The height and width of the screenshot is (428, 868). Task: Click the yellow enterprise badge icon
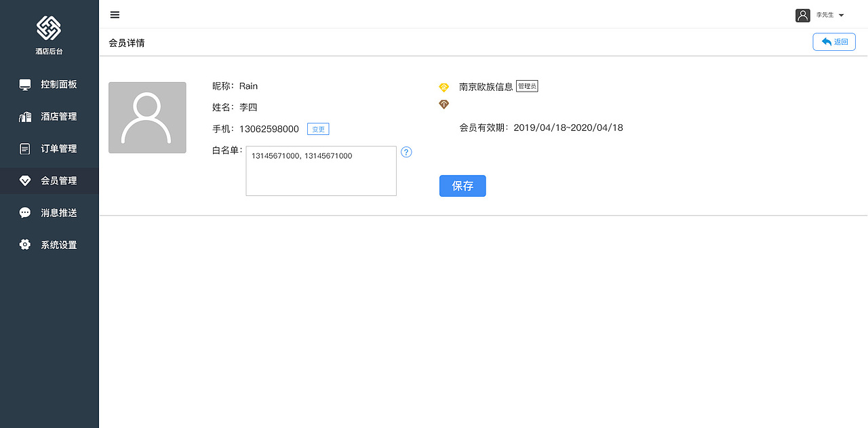(443, 87)
